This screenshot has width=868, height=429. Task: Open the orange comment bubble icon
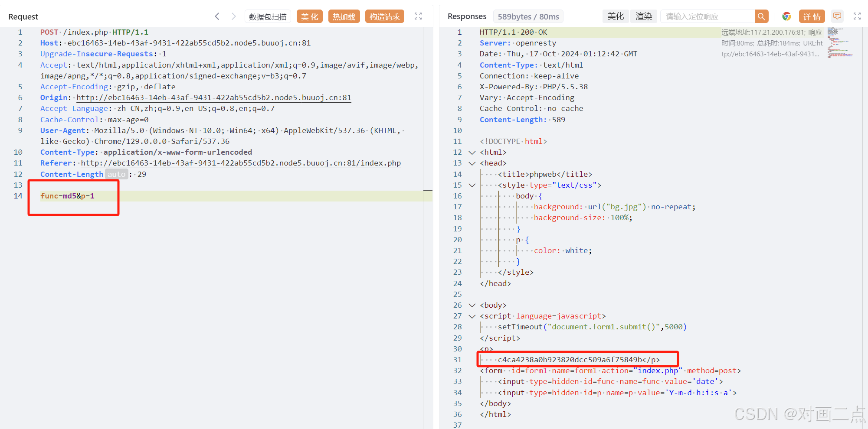tap(837, 16)
